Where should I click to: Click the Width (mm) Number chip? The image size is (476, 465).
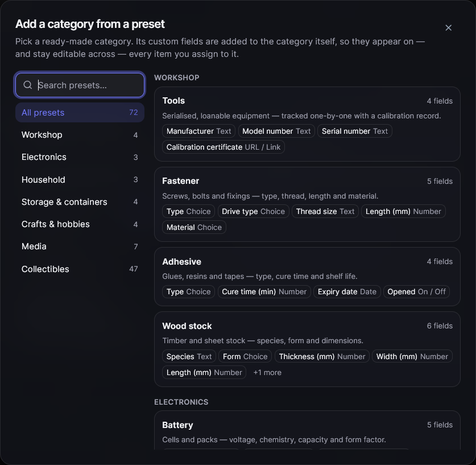point(412,356)
